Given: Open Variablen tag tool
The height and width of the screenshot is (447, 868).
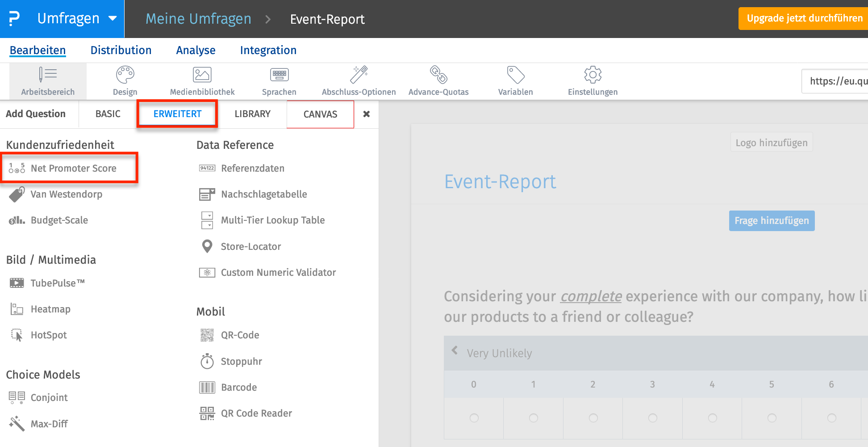Looking at the screenshot, I should click(x=515, y=80).
